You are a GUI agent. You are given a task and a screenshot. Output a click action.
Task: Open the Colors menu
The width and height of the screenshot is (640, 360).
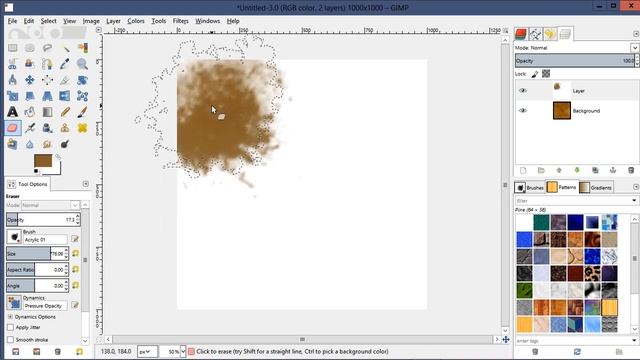(x=136, y=21)
